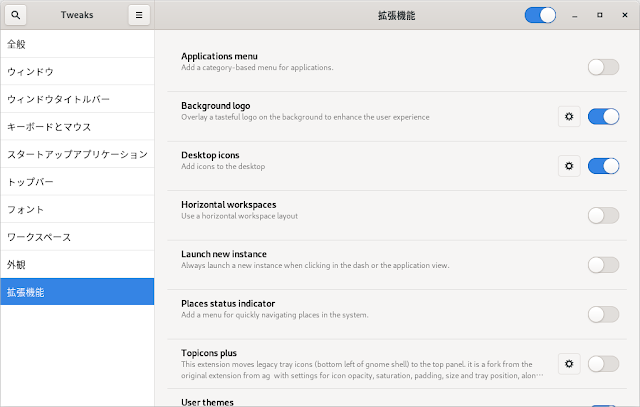Select 外観 in the sidebar
The width and height of the screenshot is (640, 407).
(77, 265)
